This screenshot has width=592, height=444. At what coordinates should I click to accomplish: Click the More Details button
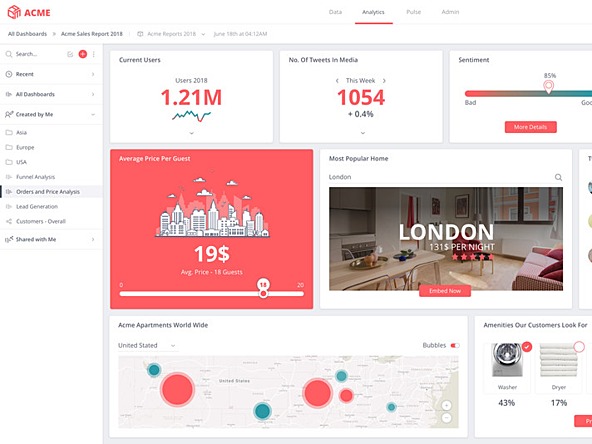coord(530,127)
